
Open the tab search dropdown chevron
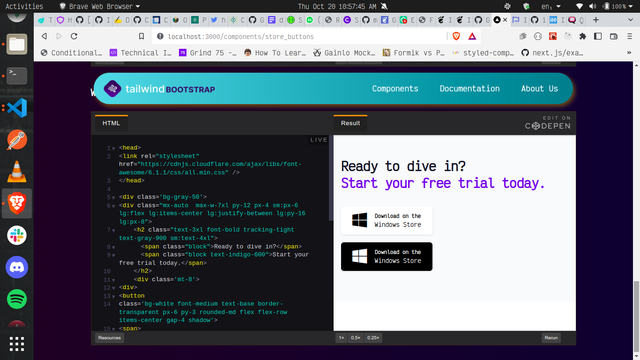coord(631,20)
